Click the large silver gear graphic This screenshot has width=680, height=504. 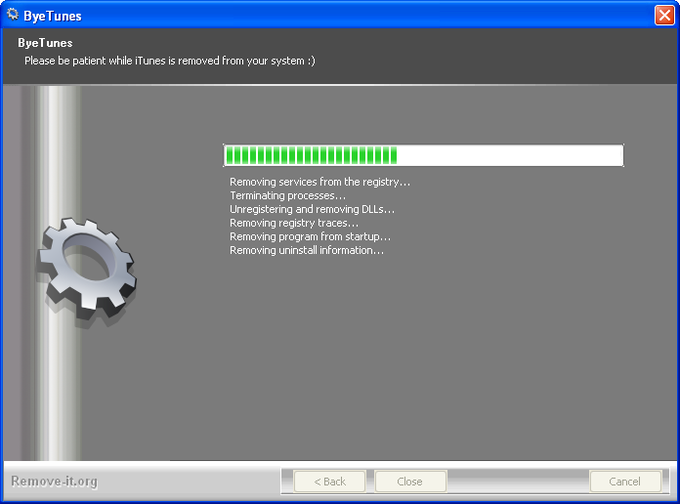tap(87, 271)
